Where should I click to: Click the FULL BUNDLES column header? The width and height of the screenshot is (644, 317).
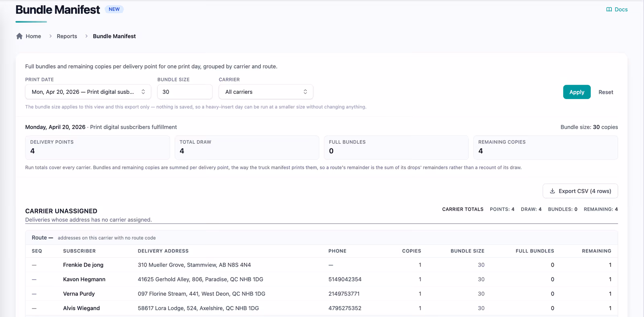[x=535, y=251]
